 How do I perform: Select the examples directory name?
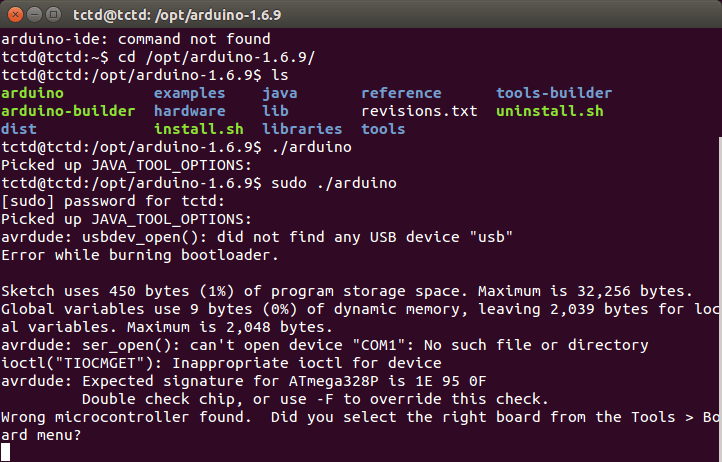189,94
